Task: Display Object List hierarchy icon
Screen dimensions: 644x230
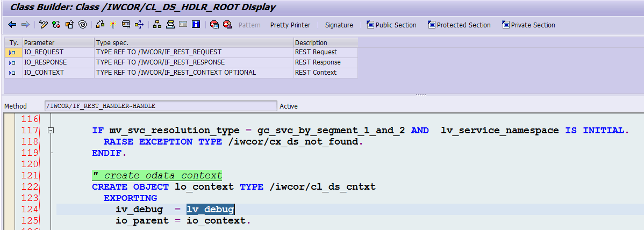Action: coord(157,25)
